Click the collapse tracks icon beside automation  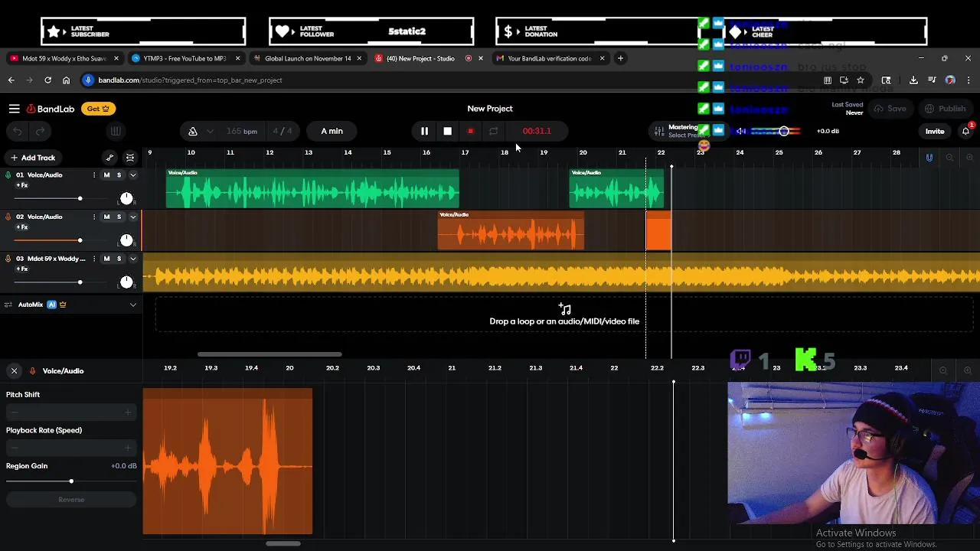coord(130,158)
